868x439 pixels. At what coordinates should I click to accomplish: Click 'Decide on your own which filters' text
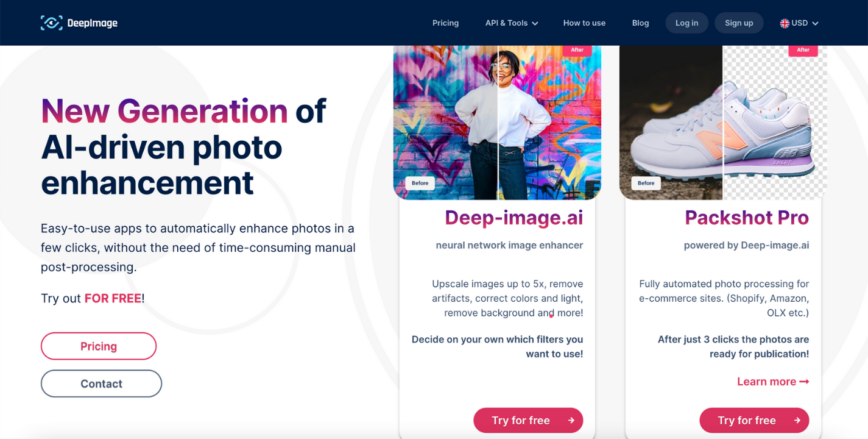pos(489,339)
